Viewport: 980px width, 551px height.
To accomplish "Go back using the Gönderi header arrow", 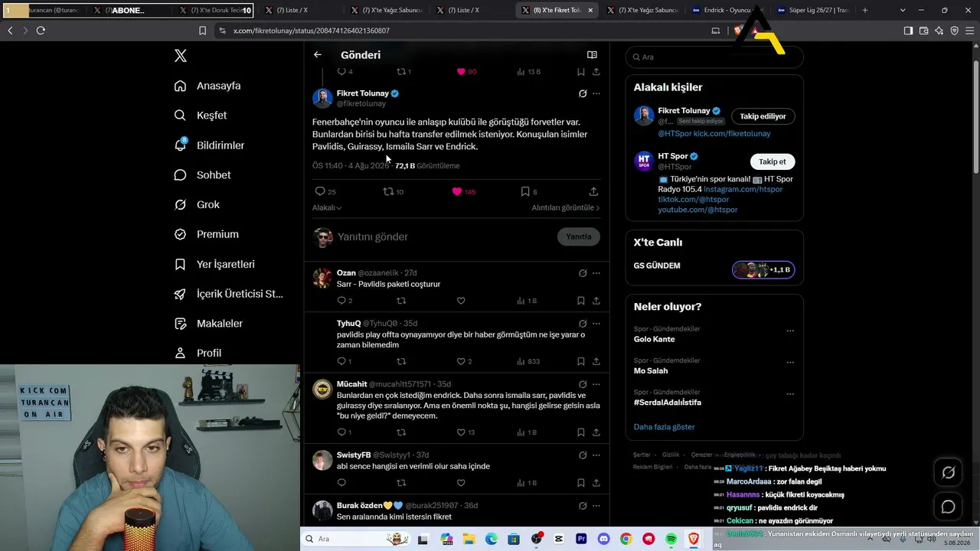I will click(x=318, y=55).
